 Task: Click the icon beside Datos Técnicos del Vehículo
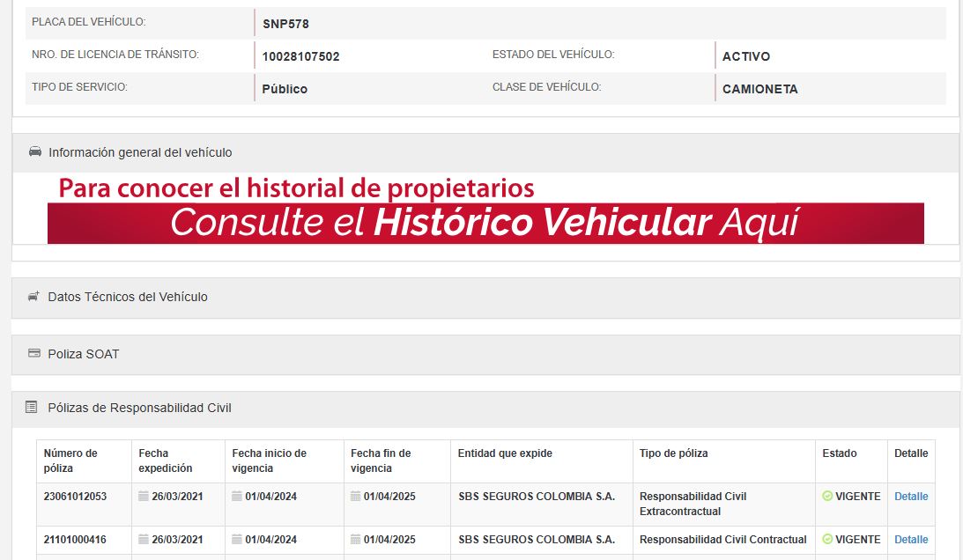click(x=33, y=298)
